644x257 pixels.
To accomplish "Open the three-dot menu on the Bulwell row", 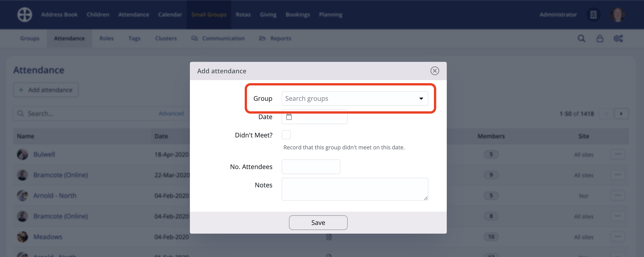I will tap(618, 154).
